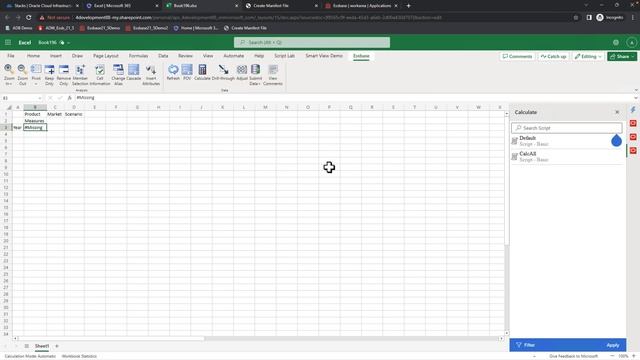Open the Name Box dropdown arrow
The width and height of the screenshot is (640, 360).
pyautogui.click(x=40, y=98)
